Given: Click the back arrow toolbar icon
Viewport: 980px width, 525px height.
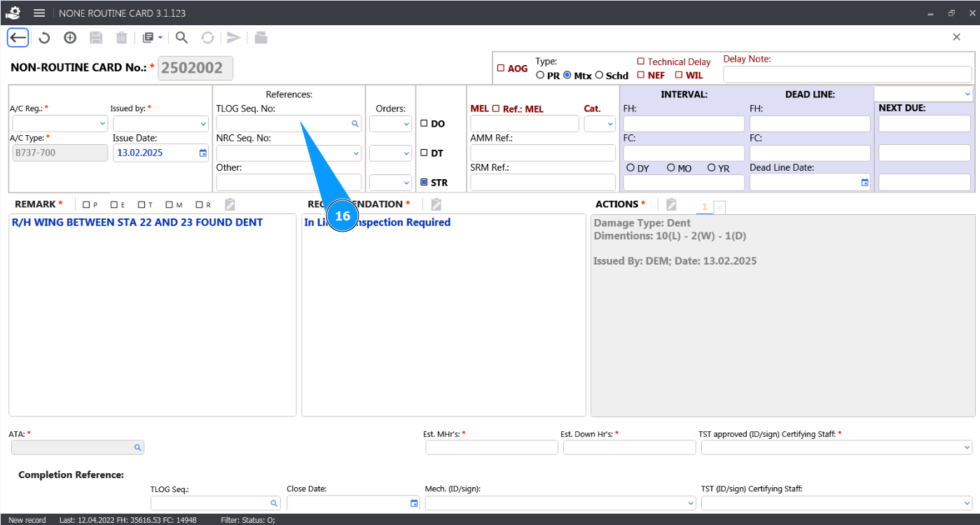Looking at the screenshot, I should pyautogui.click(x=18, y=38).
